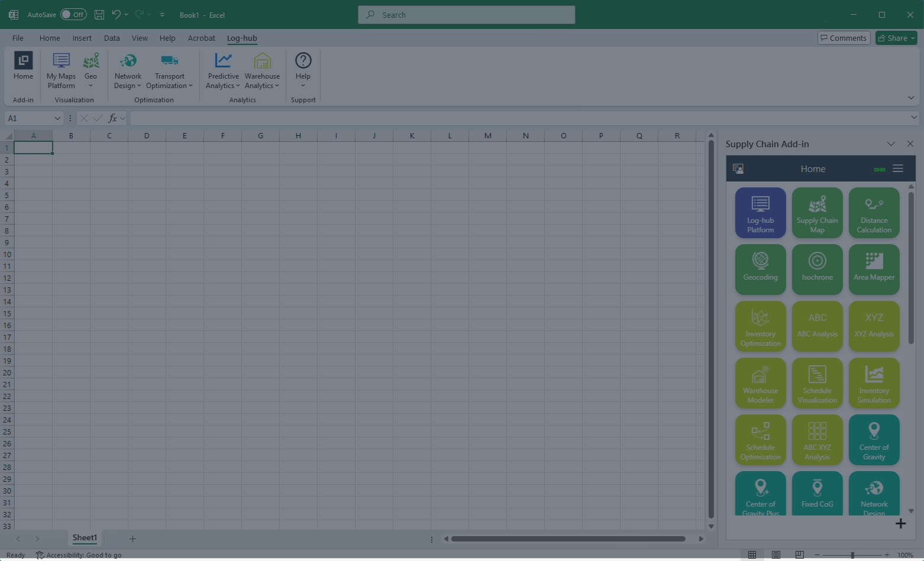This screenshot has width=924, height=561.
Task: Open the Geo ribbon menu
Action: point(91,71)
